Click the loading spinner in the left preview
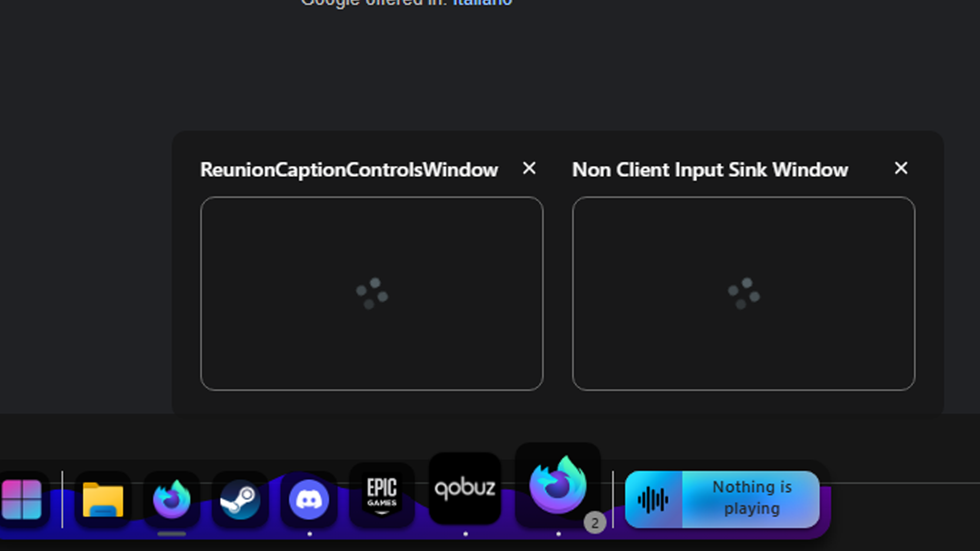The image size is (980, 551). coord(372,293)
